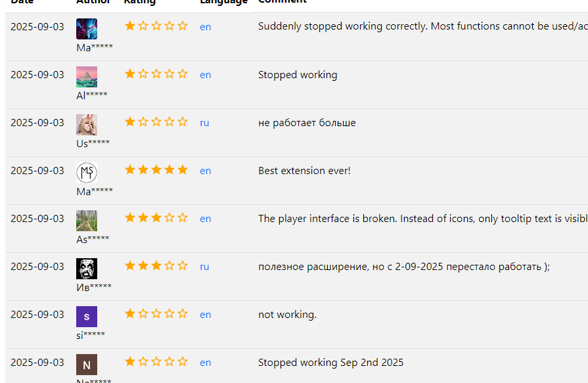Image resolution: width=588 pixels, height=383 pixels.
Task: Click the MST logo avatar
Action: click(x=87, y=173)
